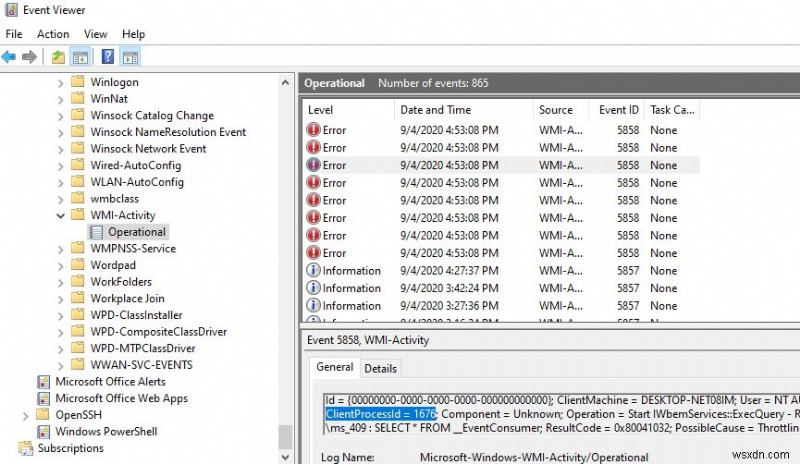Select the WPD-ClassInstaller tree item

(x=136, y=315)
